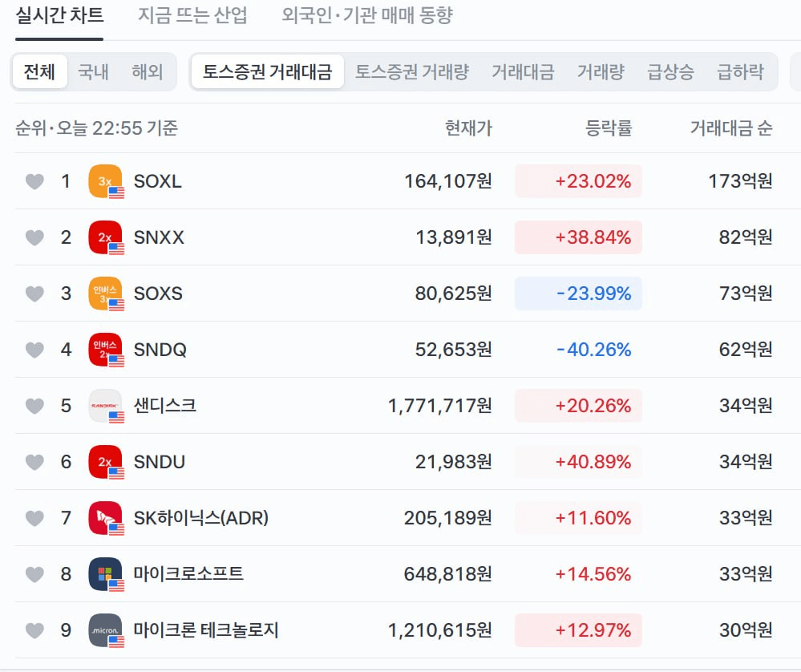Toggle favorite heart for SOXL
801x672 pixels.
pyautogui.click(x=34, y=181)
